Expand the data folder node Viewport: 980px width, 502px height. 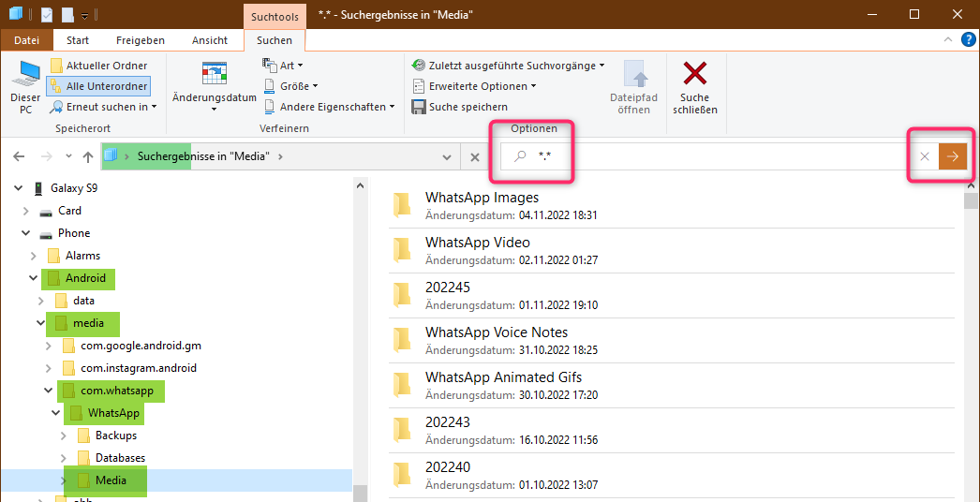[41, 301]
